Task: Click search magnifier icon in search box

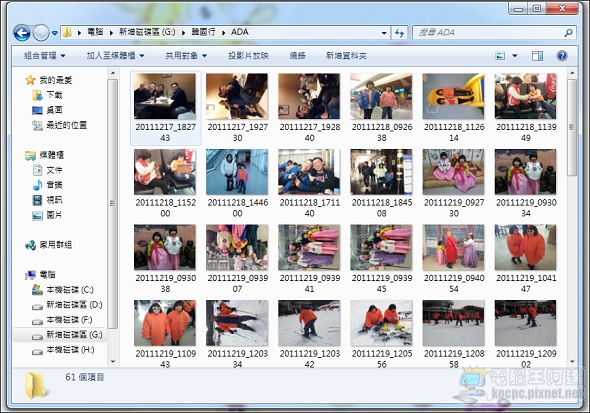Action: (568, 33)
